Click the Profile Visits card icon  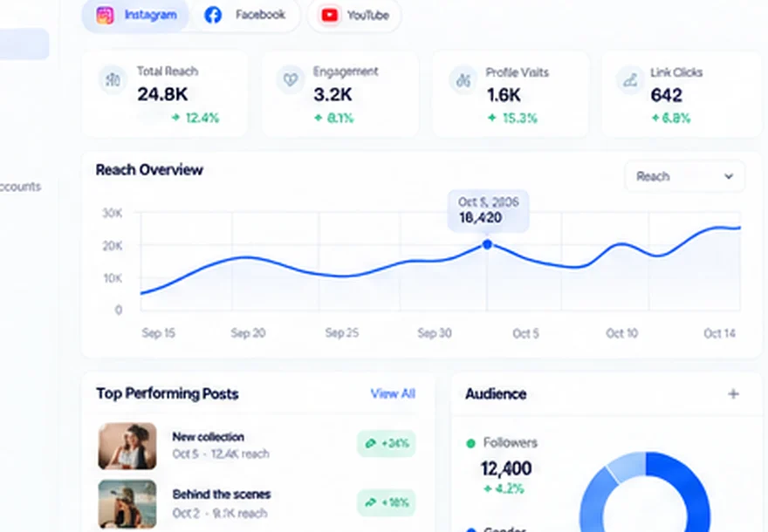[x=463, y=79]
